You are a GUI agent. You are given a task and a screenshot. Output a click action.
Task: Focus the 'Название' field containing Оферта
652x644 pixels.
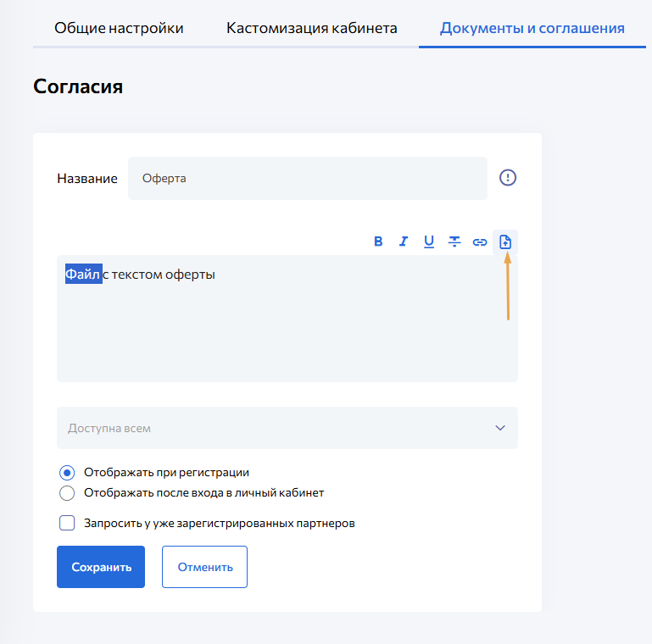(307, 178)
